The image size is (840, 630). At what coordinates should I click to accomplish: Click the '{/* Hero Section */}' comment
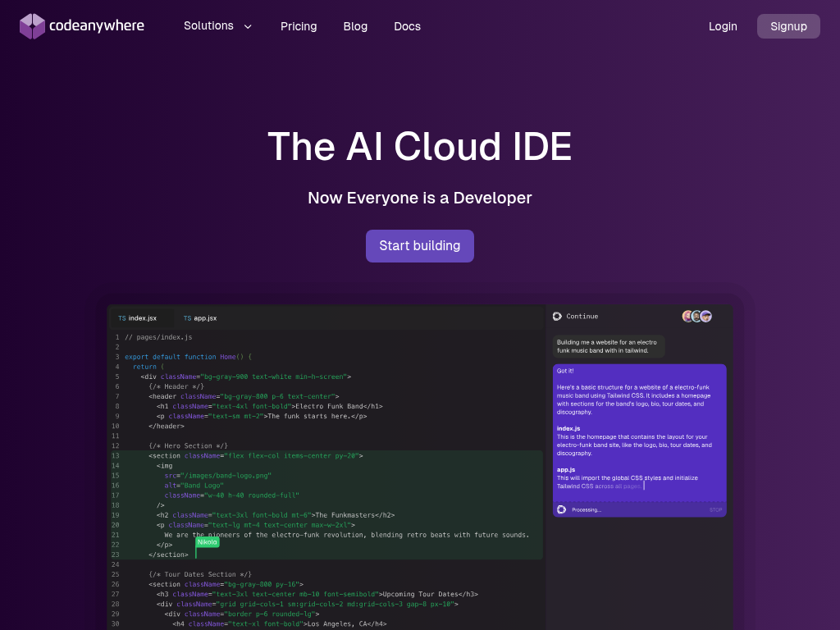click(x=188, y=445)
